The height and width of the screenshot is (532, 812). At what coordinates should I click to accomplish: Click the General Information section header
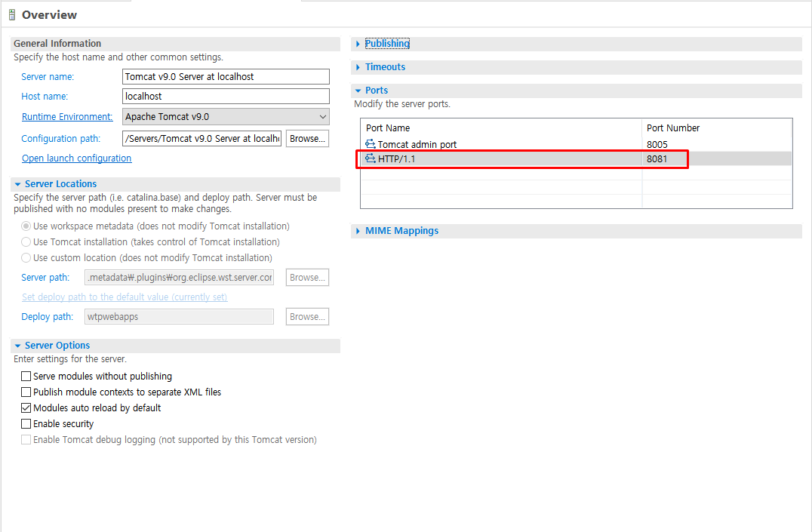click(175, 44)
